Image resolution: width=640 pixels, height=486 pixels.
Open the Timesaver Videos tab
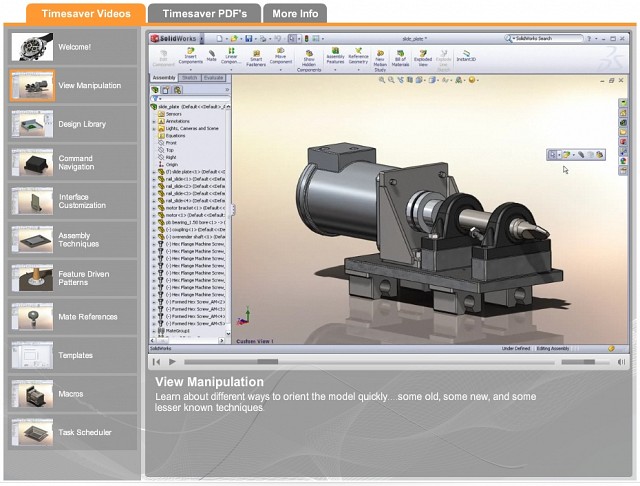coord(86,13)
